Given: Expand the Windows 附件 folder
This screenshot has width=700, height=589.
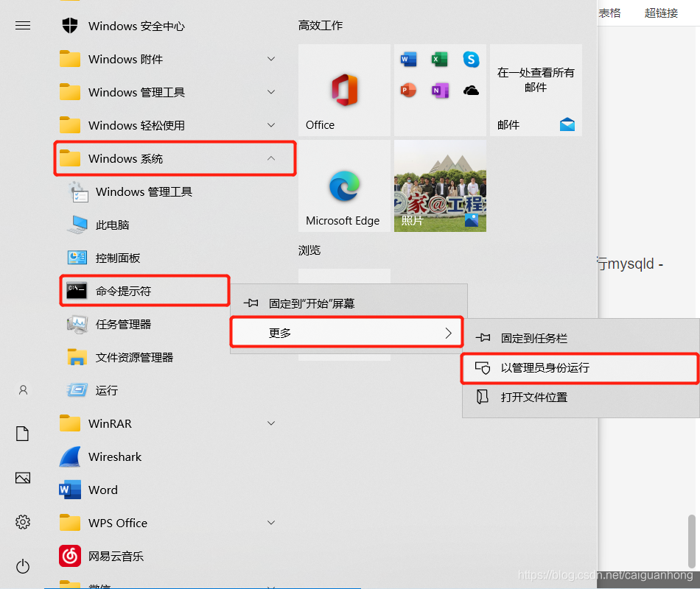Looking at the screenshot, I should 271,58.
